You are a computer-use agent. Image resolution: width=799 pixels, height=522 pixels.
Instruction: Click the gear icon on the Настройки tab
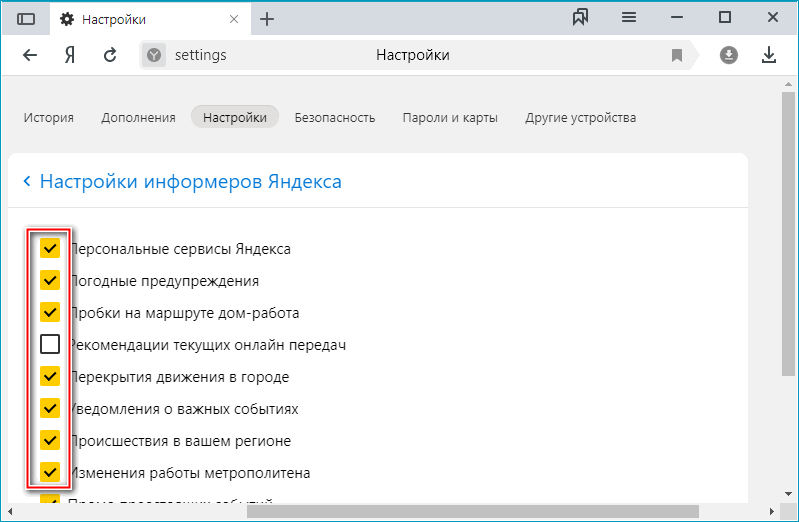[67, 19]
